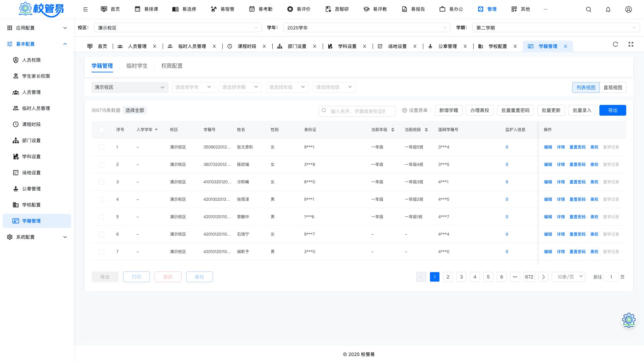Open 设置表单 table settings
Screen dimensions: 644x362
(415, 110)
